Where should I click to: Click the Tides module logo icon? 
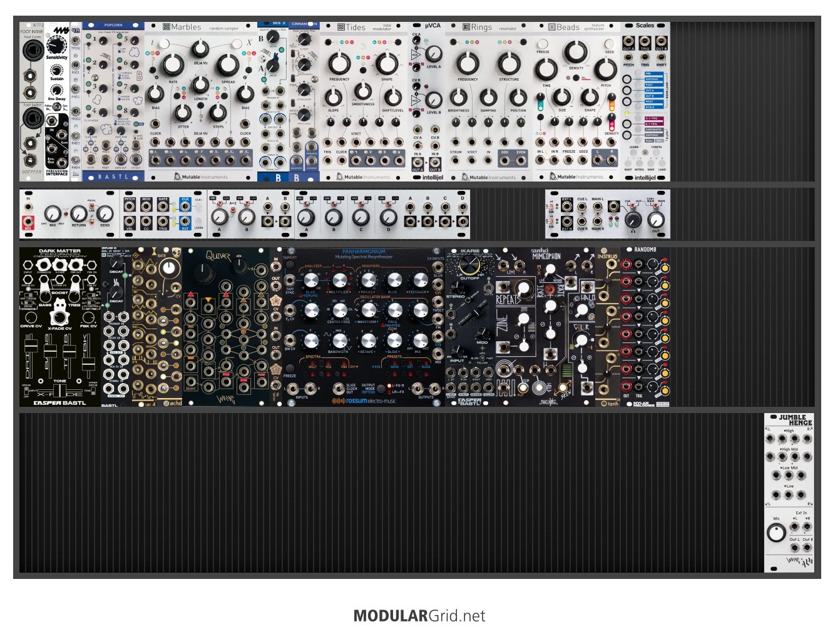[341, 27]
